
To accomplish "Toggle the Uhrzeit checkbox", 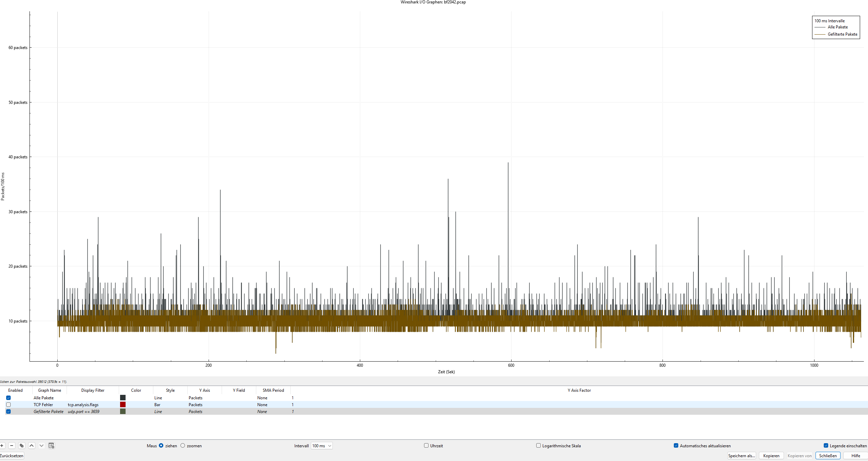I will [426, 446].
